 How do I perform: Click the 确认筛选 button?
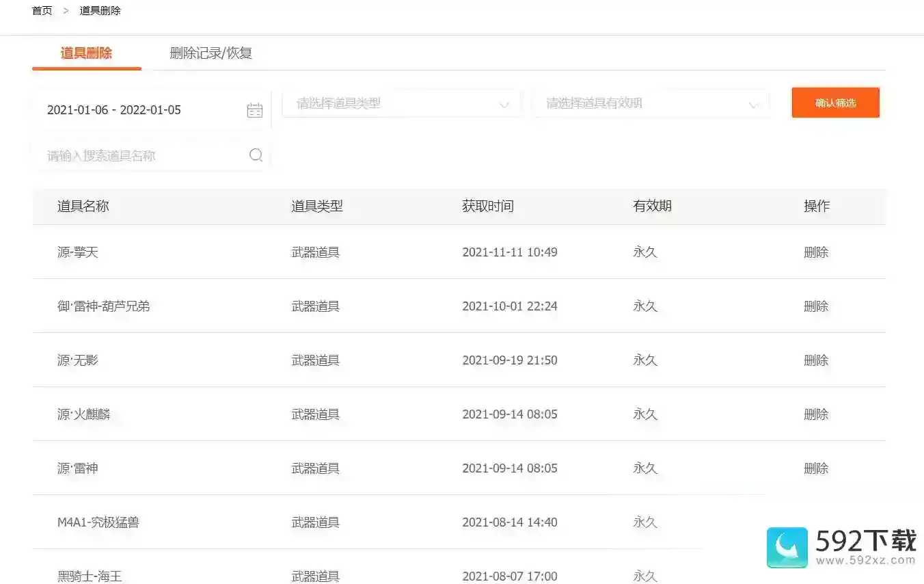point(836,103)
